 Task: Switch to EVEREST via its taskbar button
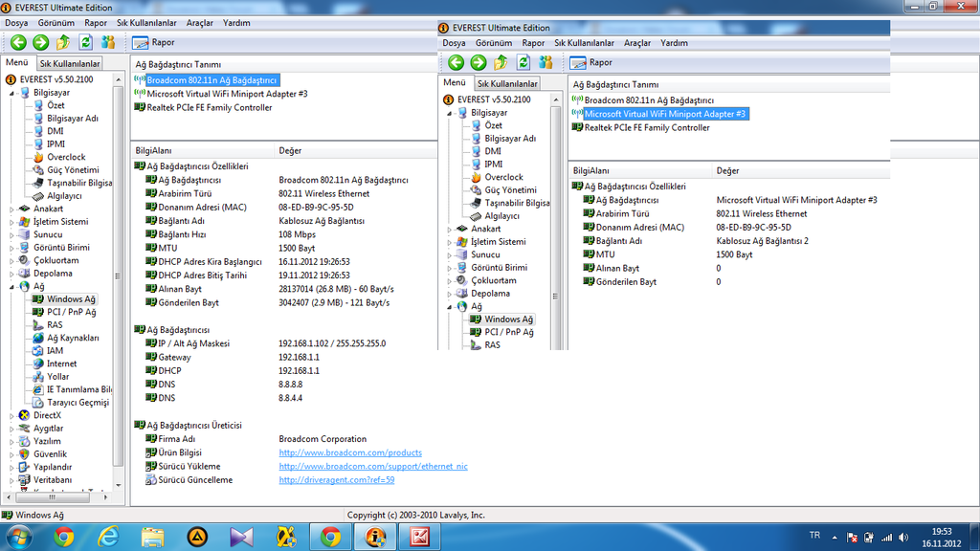pos(375,538)
